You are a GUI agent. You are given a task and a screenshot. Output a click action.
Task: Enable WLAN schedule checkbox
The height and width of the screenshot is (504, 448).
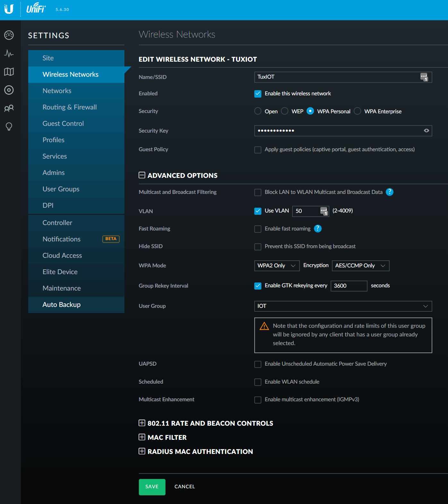click(x=258, y=382)
